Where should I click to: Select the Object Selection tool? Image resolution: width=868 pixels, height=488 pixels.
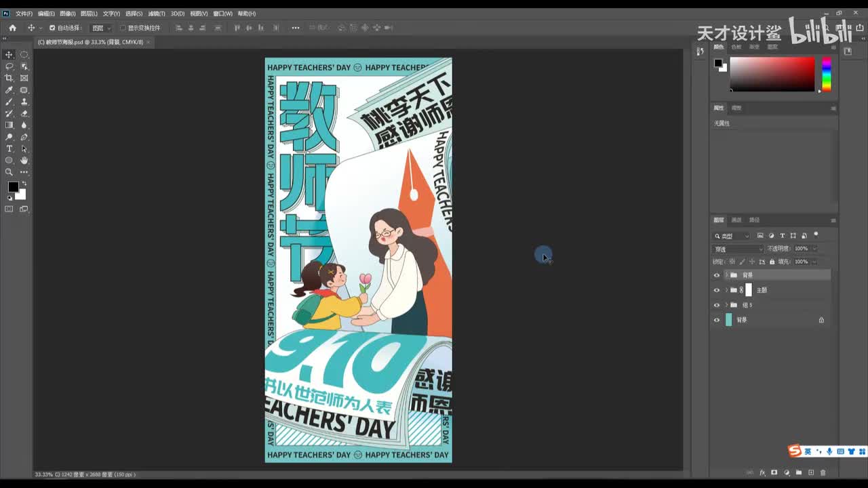[x=24, y=66]
